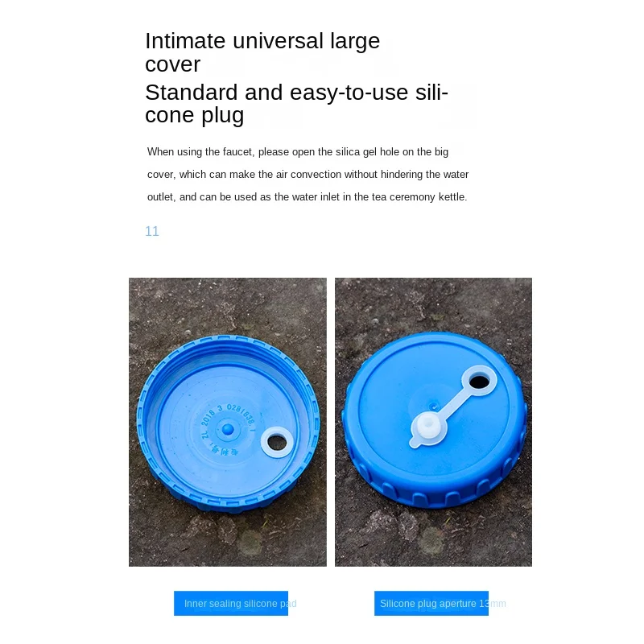Screen dimensions: 644x644
Task: Click the center nub inside left cap
Action: click(x=228, y=430)
